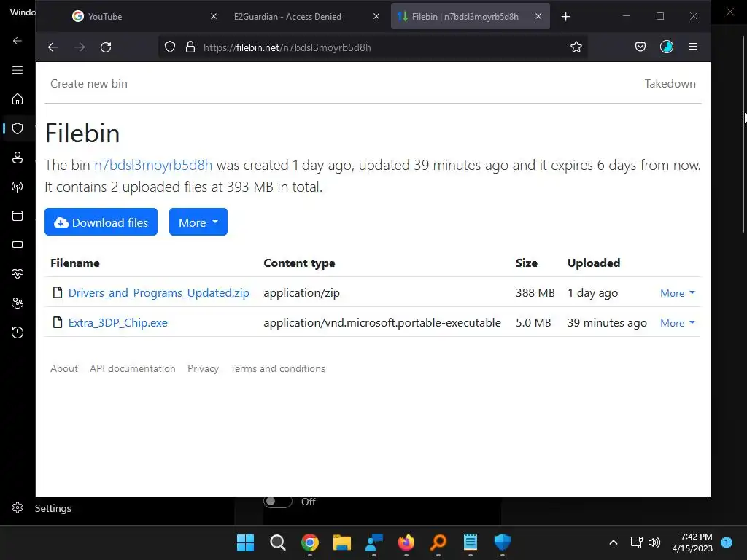Open the tracking protection shield in address bar

(169, 47)
